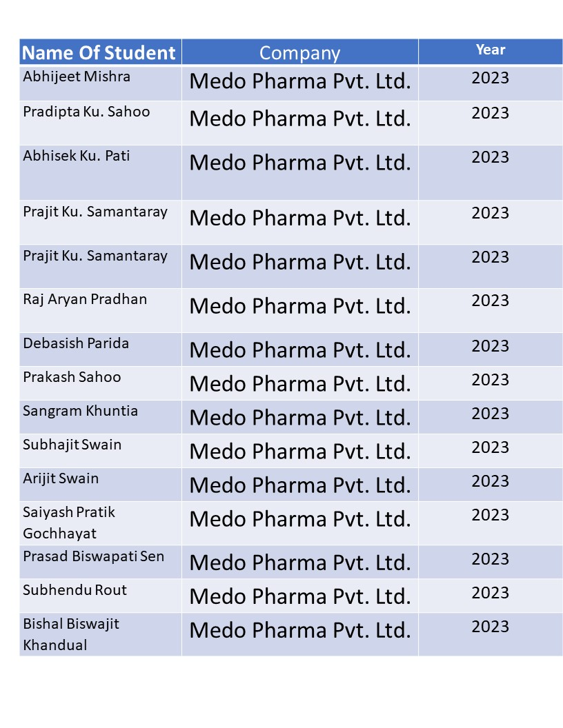
Task: Select the Saiyash Pratik Gochhayat name cell
Action: coord(100,523)
